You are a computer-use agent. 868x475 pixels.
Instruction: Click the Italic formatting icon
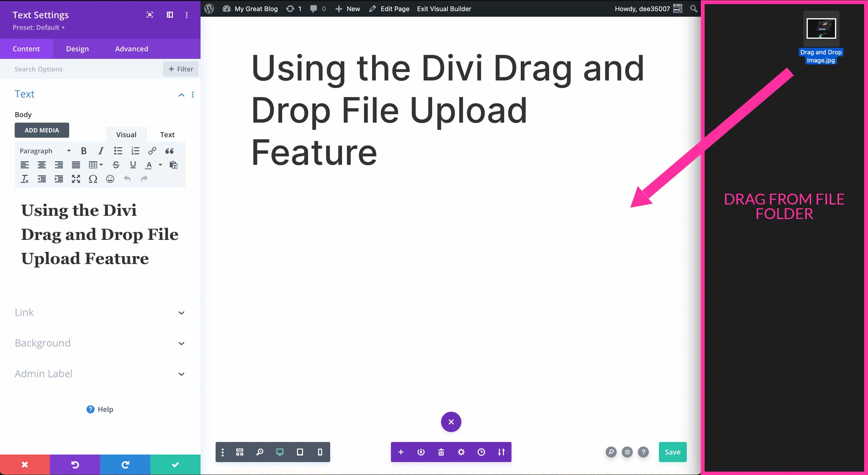tap(101, 151)
